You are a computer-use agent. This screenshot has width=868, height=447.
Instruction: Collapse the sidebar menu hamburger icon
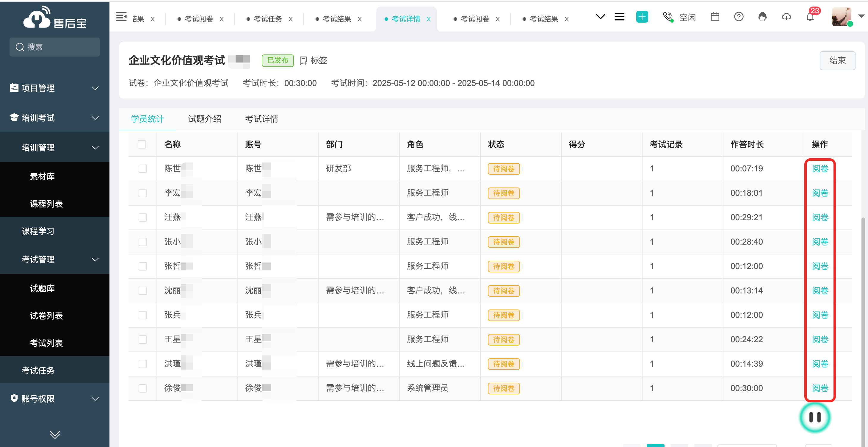tap(121, 17)
